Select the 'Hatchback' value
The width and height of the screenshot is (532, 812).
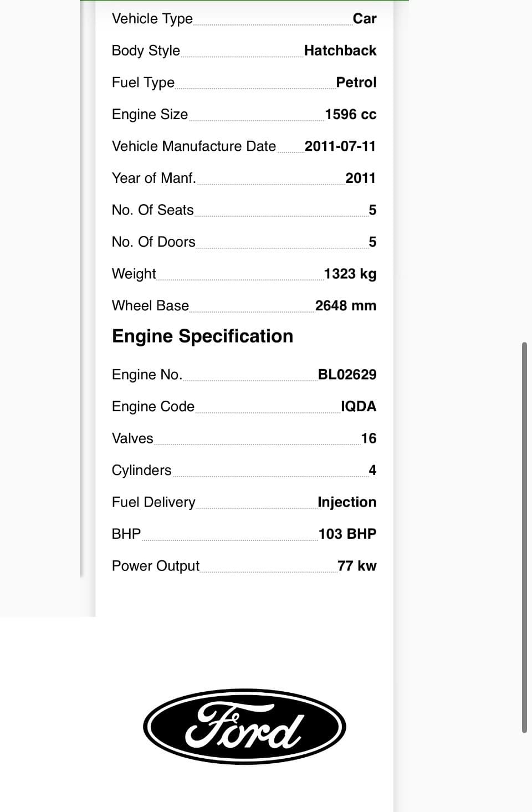[x=340, y=50]
